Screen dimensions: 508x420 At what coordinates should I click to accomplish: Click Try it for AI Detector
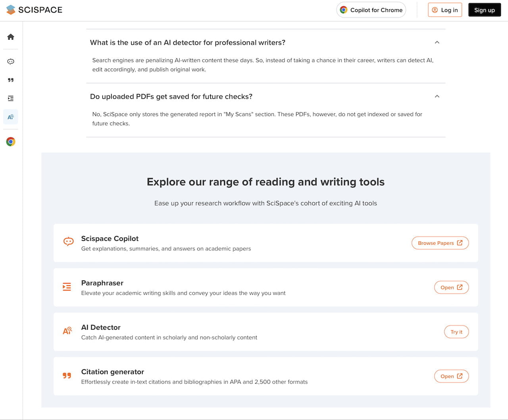pyautogui.click(x=456, y=332)
